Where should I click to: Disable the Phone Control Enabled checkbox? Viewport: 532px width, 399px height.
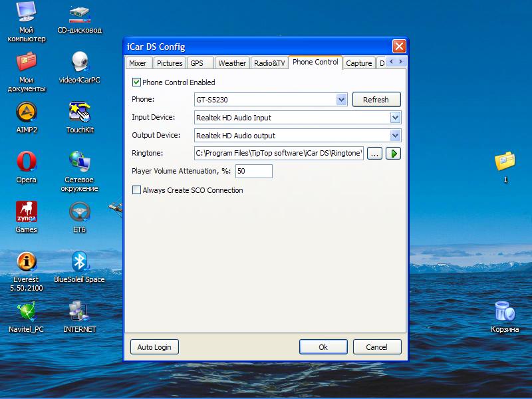point(137,82)
